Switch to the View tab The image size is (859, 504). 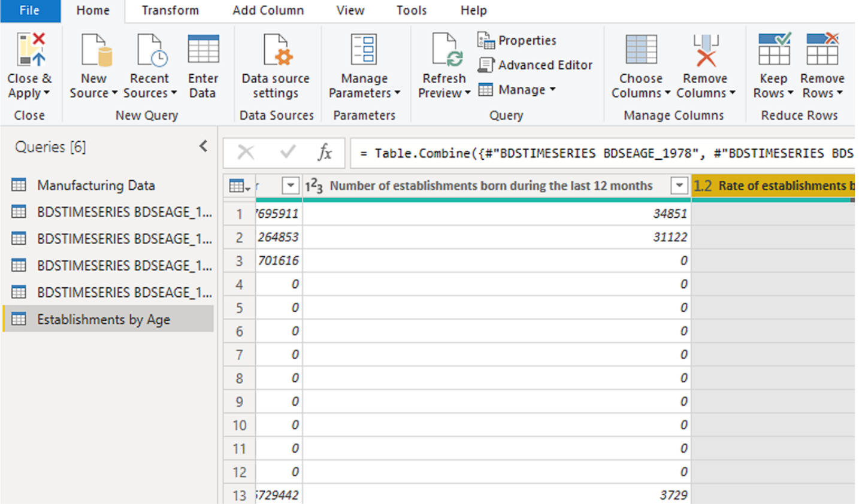point(350,11)
